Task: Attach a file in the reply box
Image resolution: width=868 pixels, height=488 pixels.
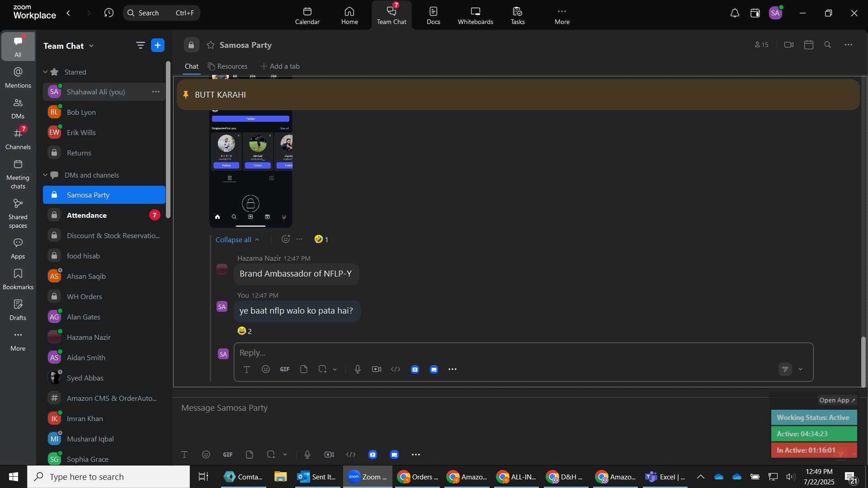Action: coord(304,369)
